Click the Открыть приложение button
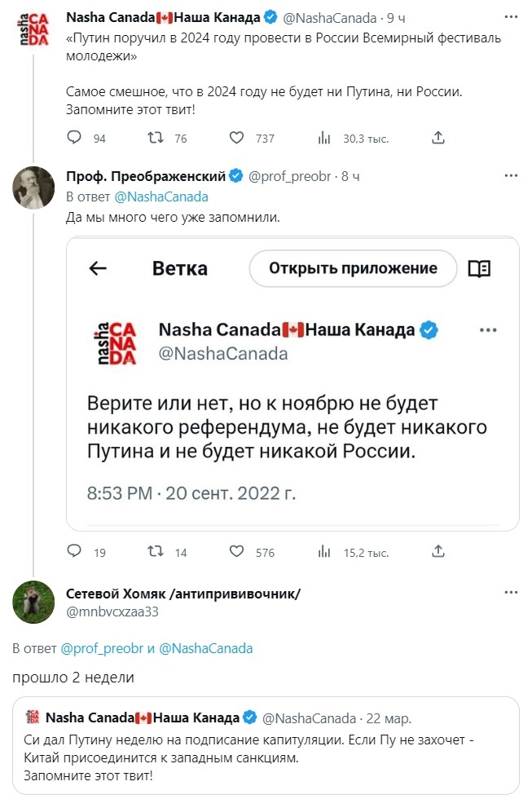532x808 pixels. (x=353, y=268)
